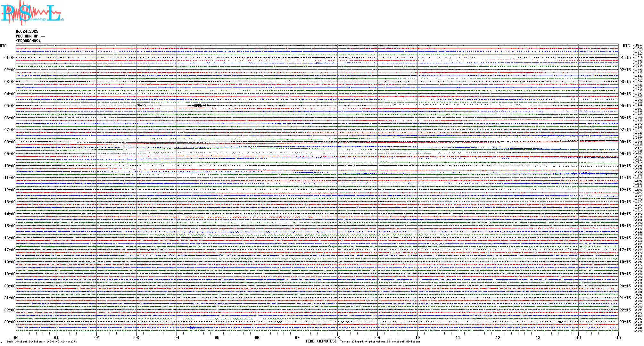Click the black seismic burst on 05:00 trace
Screen dimensions: 644x346
pos(199,105)
